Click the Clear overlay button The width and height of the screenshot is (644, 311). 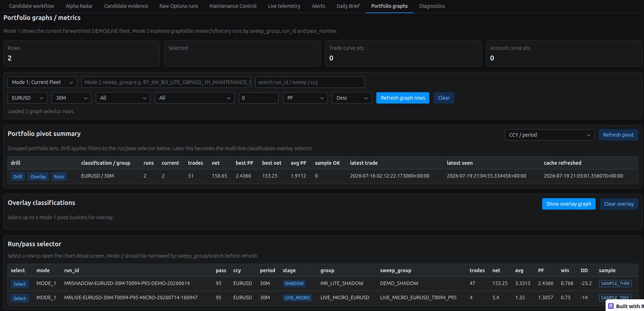click(x=619, y=204)
